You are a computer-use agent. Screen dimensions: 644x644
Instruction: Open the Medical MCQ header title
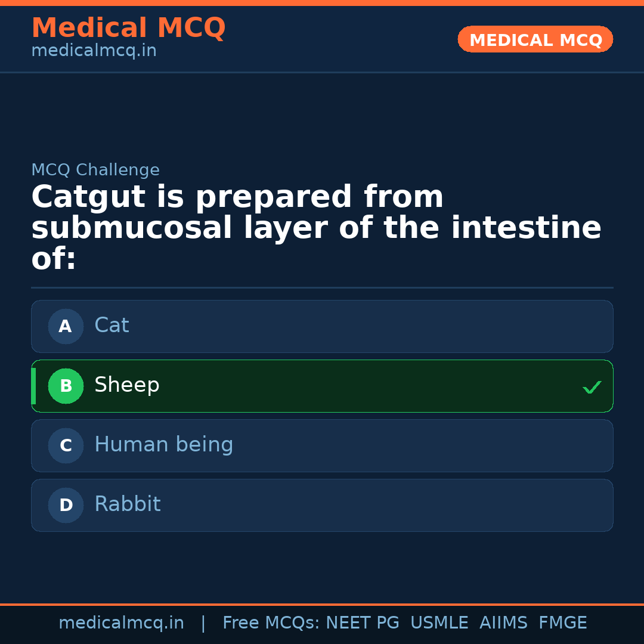coord(128,28)
